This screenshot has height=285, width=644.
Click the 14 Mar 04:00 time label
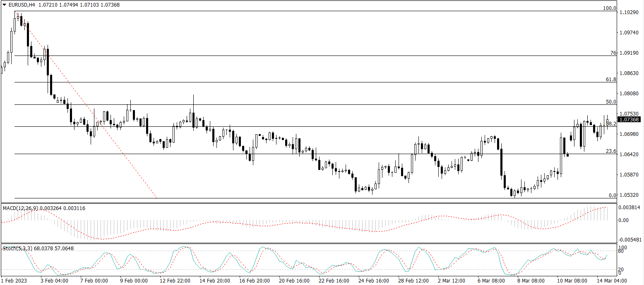click(x=612, y=280)
